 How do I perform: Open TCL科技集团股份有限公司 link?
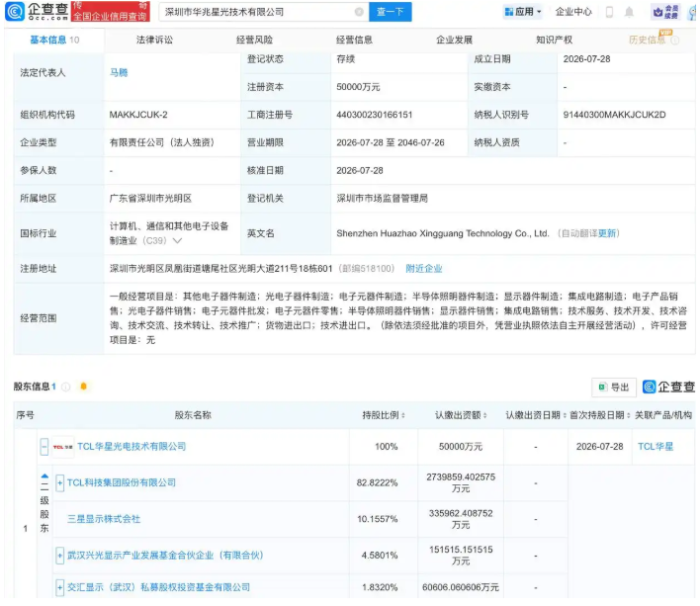[x=122, y=482]
